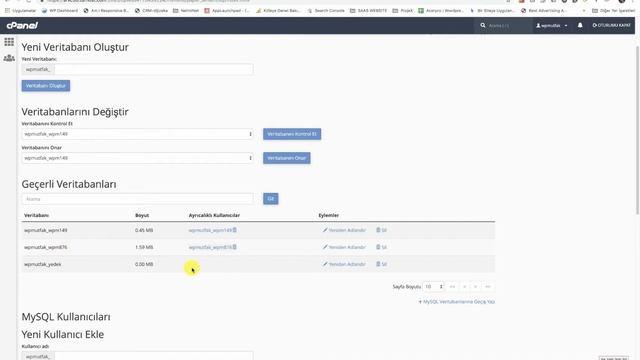Select the wpmutfak_yedek database name cell
This screenshot has width=640, height=360.
click(x=42, y=264)
